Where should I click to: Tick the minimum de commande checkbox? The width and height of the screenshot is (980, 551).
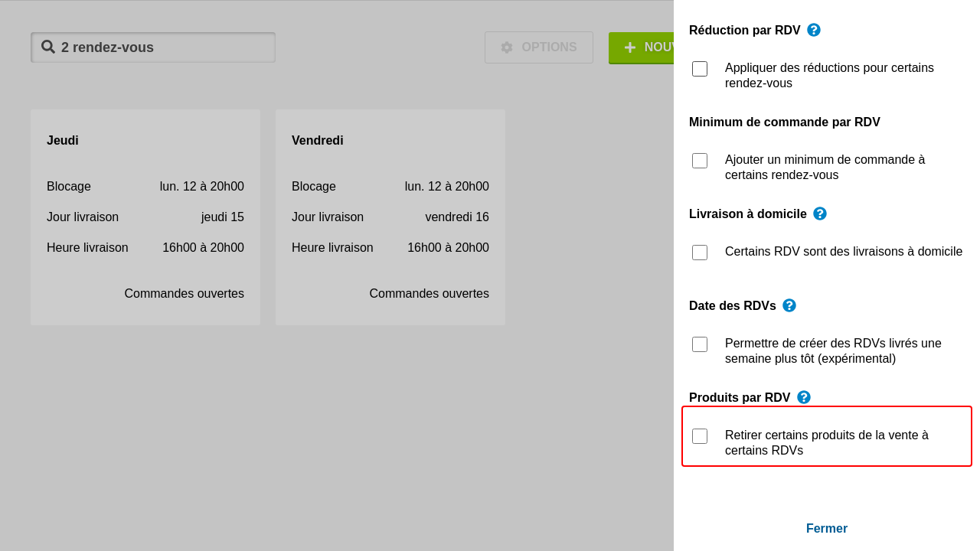[700, 161]
